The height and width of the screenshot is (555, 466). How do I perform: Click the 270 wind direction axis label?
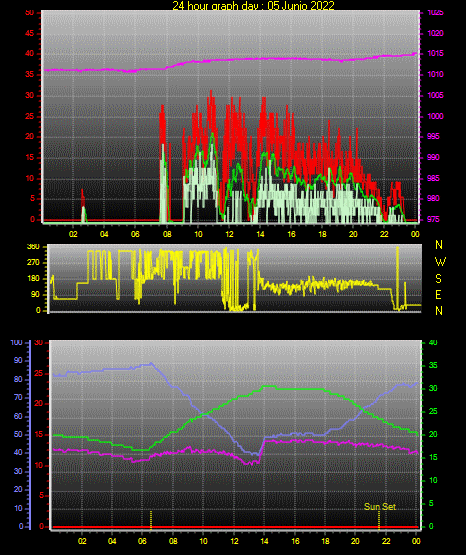[x=33, y=263]
